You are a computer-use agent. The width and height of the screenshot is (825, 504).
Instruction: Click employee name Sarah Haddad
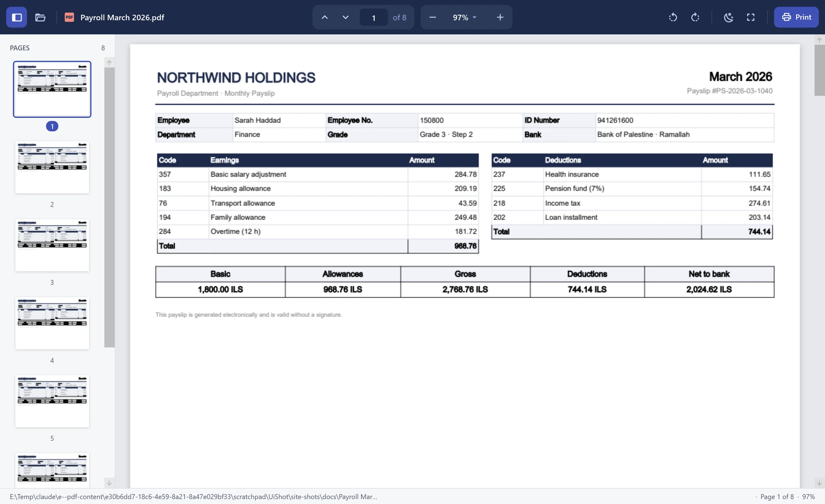[x=257, y=120]
